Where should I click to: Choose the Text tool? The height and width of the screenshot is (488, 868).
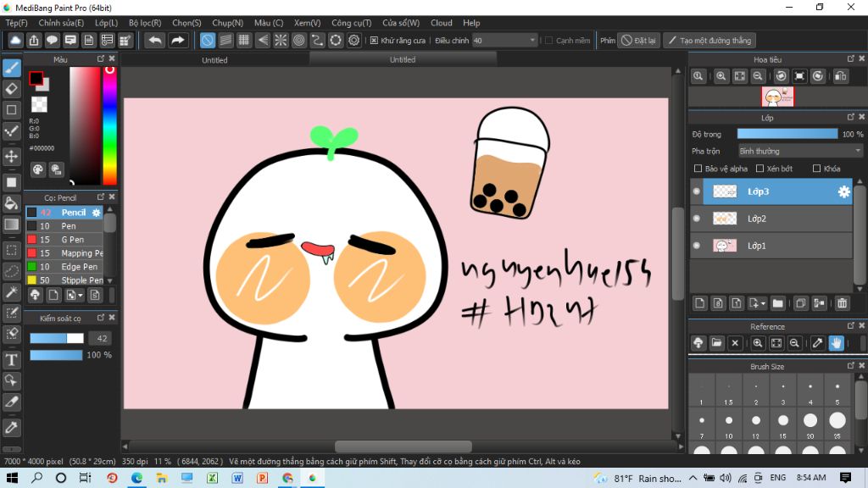tap(12, 360)
